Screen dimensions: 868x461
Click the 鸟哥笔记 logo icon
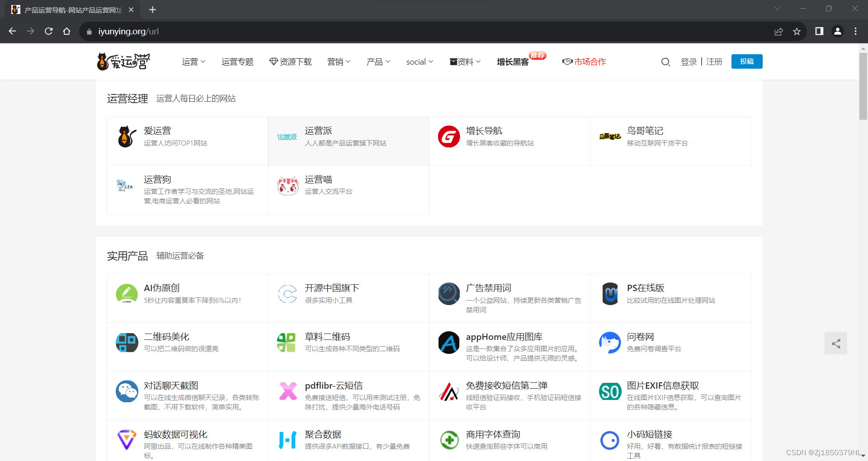click(x=610, y=136)
